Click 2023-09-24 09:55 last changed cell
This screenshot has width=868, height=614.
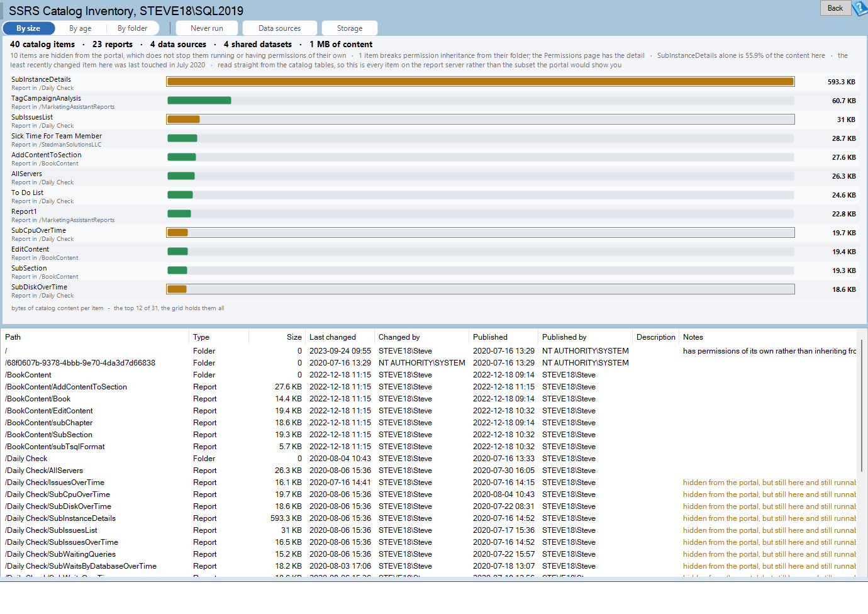tap(340, 351)
